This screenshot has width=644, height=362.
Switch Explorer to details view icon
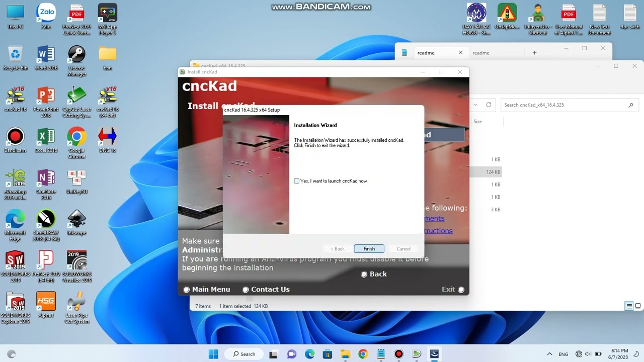tap(629, 306)
